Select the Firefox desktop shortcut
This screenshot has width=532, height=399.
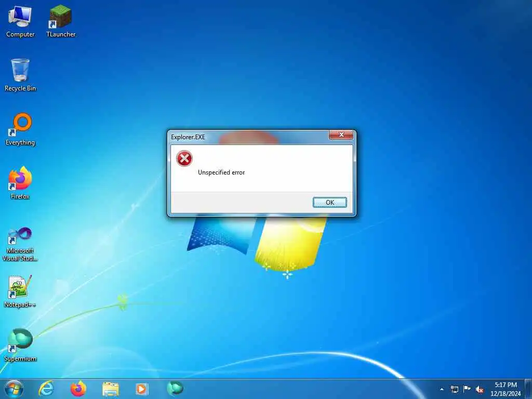coord(20,183)
